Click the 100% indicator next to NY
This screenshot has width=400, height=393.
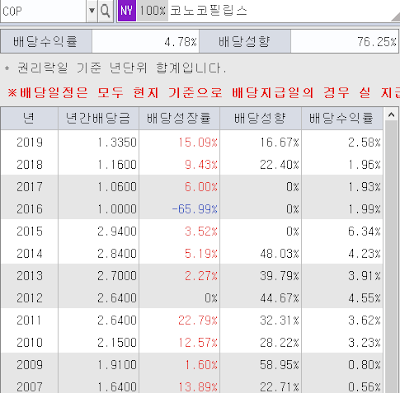152,11
